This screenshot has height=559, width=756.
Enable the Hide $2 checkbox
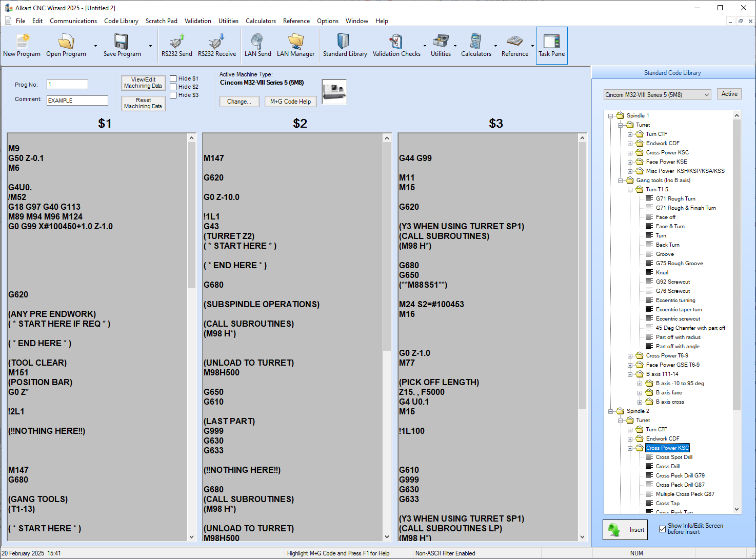pos(173,87)
